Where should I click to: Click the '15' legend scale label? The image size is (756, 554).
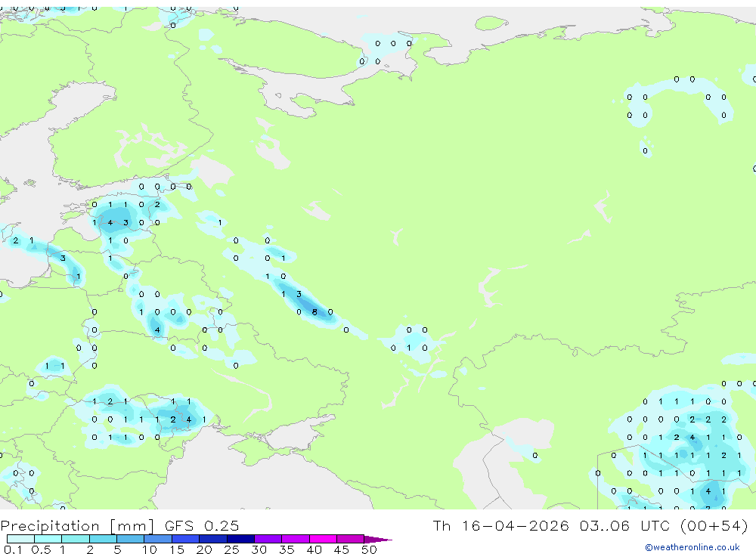(177, 549)
